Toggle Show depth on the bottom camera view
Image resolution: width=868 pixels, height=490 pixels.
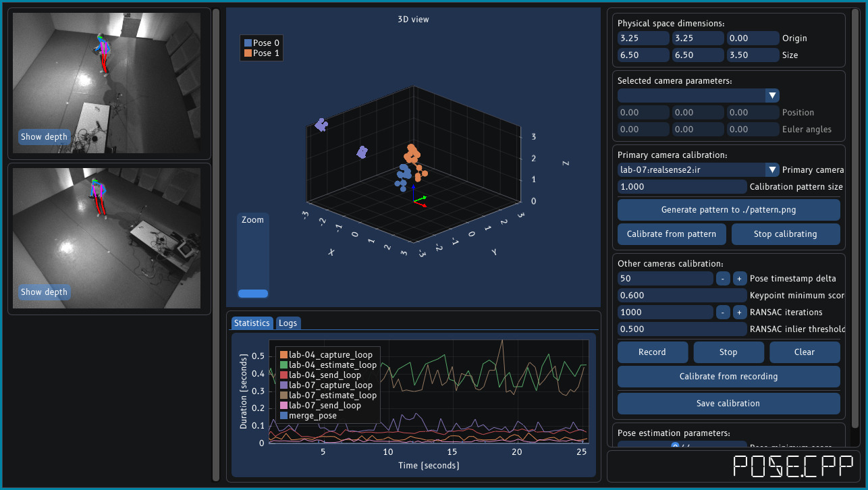click(44, 292)
